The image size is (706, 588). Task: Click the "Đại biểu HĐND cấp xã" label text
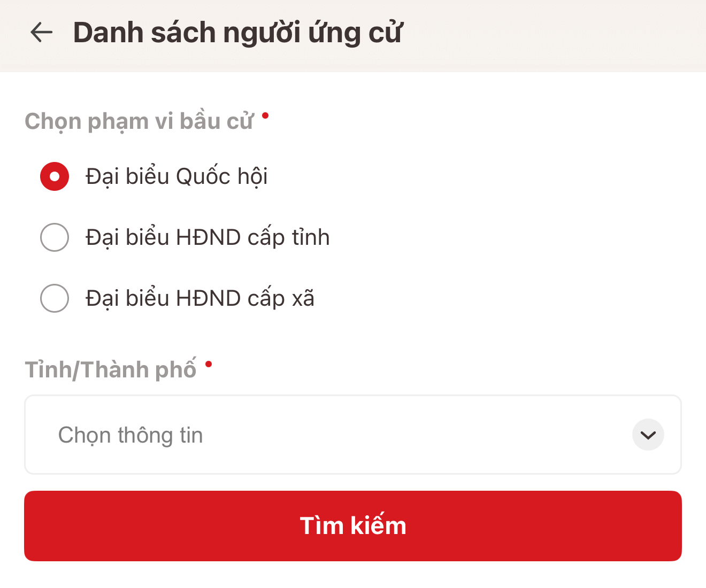tap(200, 298)
